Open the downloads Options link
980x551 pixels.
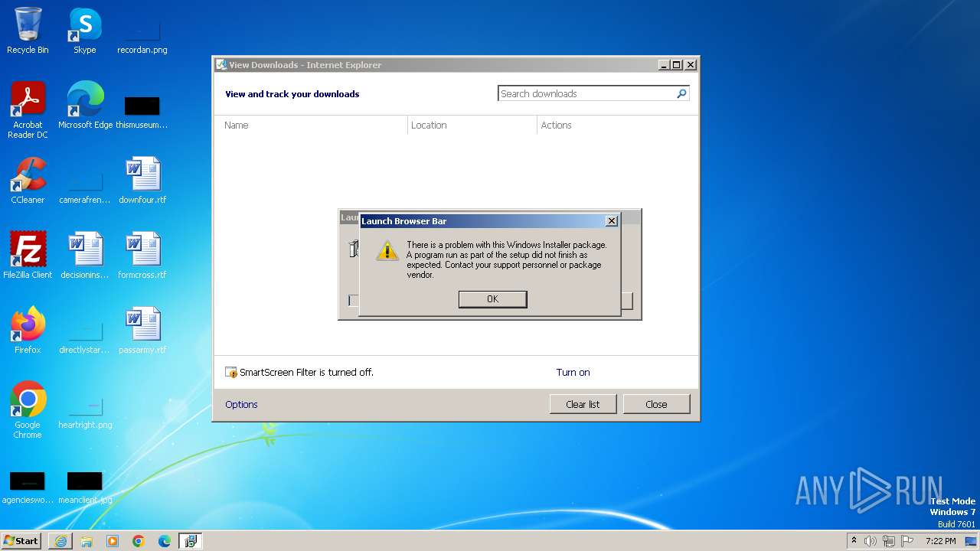coord(241,404)
